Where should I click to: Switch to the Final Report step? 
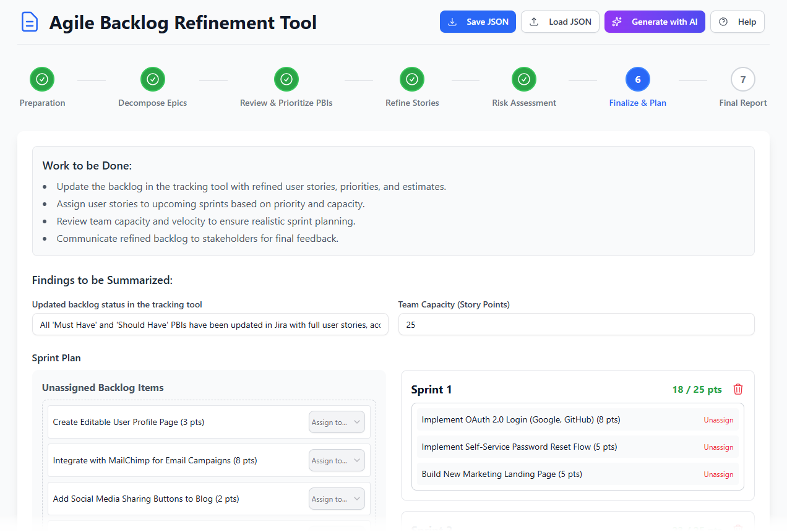[x=742, y=79]
